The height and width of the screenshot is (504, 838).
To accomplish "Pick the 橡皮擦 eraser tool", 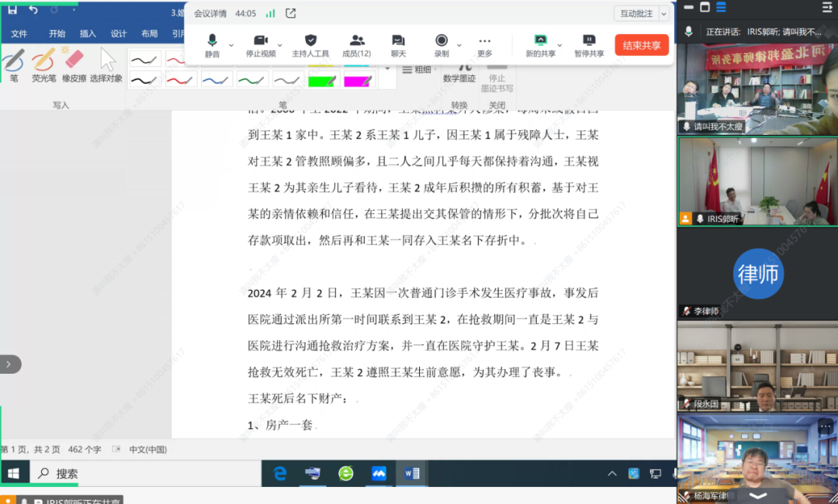I will [x=73, y=65].
